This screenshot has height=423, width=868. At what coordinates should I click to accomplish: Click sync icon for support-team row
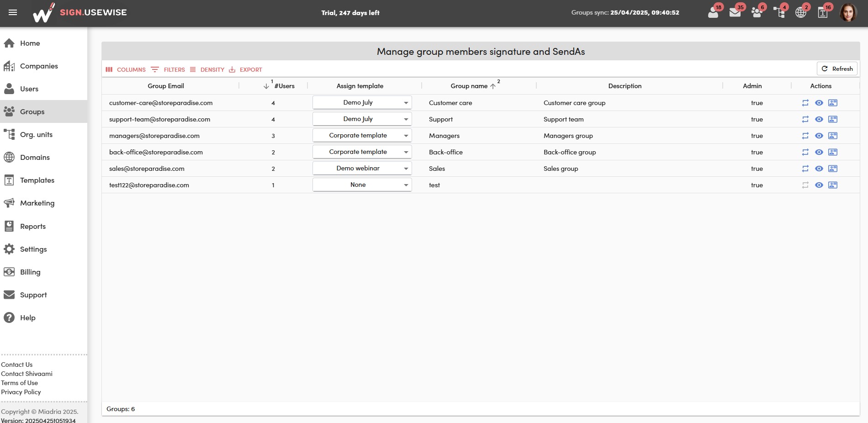pos(805,119)
